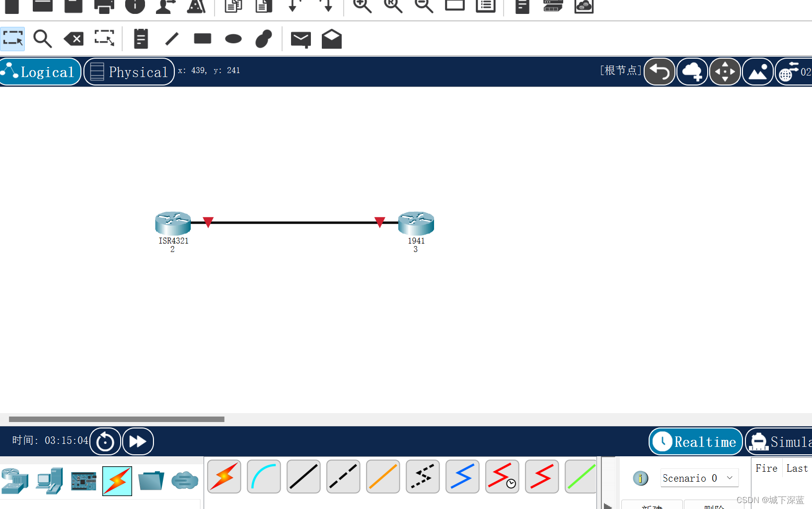Pick the Delete tool
Image resolution: width=812 pixels, height=509 pixels.
click(x=74, y=39)
